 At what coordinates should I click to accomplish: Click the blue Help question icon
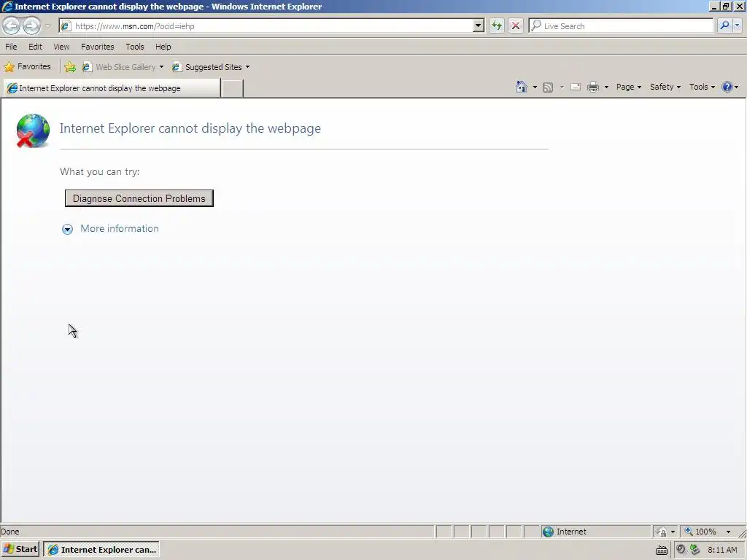(727, 87)
